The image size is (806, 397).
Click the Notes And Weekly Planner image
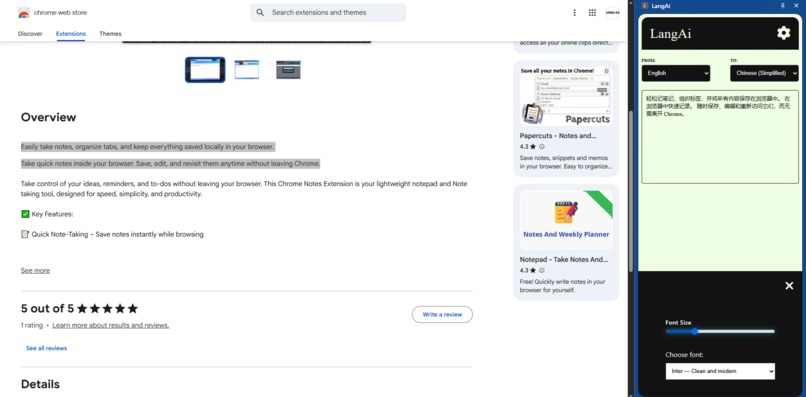click(x=566, y=220)
